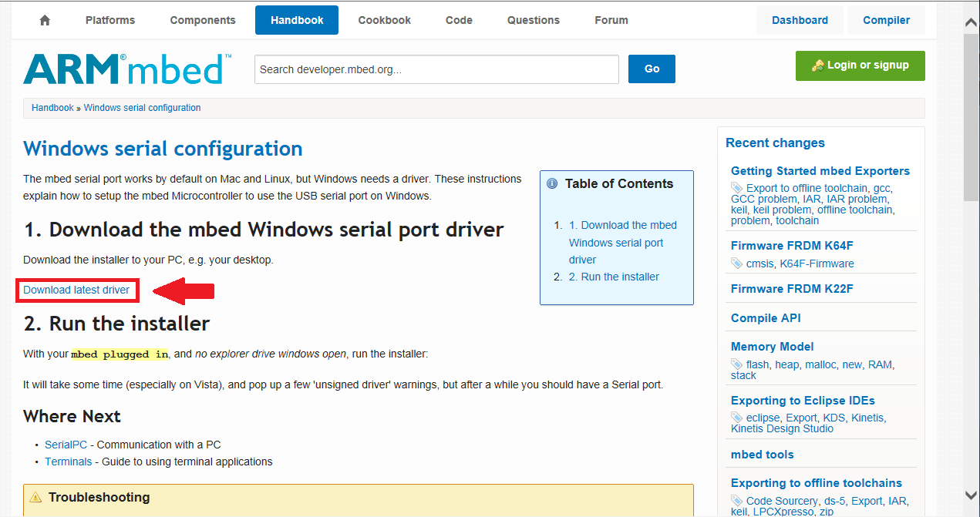
Task: Open Exporting to Eclipse IDEs
Action: tap(803, 401)
